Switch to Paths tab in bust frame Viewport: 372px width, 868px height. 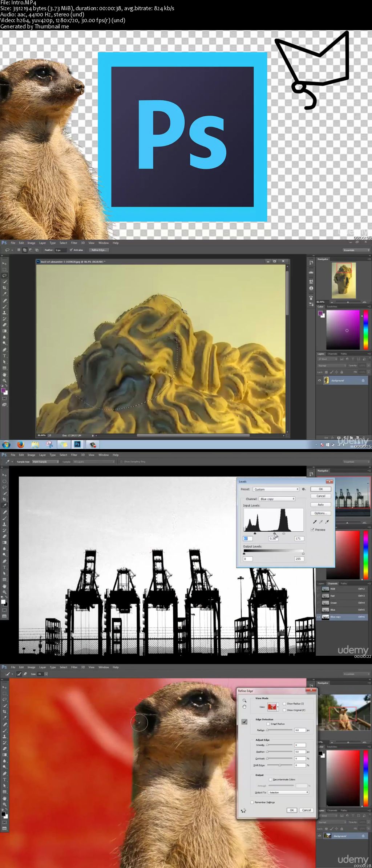point(344,354)
